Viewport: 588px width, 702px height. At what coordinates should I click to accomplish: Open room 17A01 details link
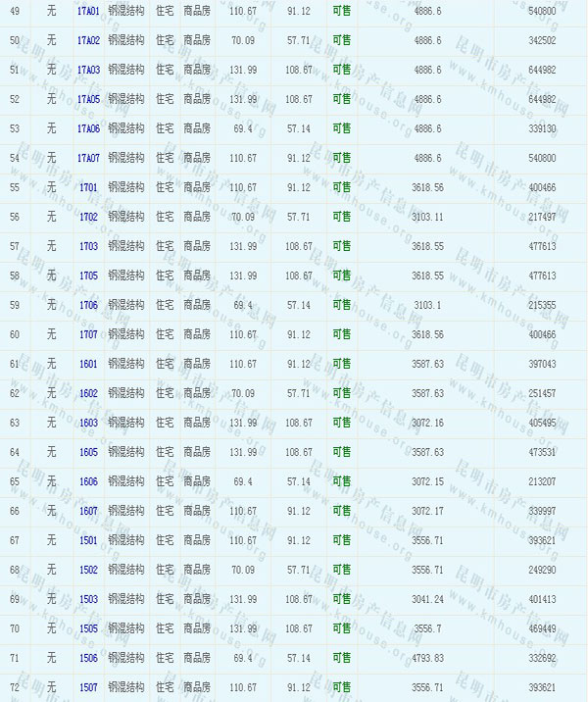click(88, 11)
